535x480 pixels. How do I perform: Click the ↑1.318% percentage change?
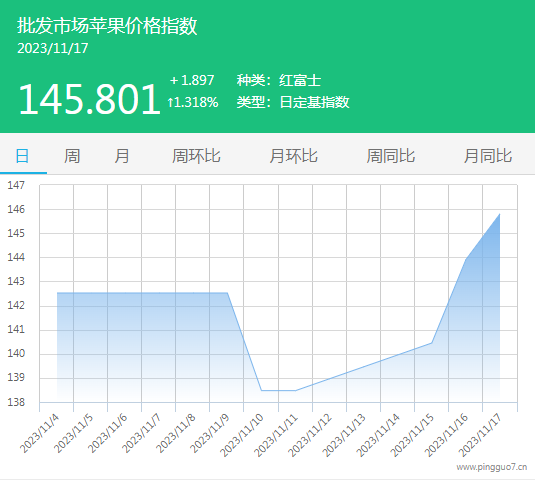pyautogui.click(x=192, y=102)
